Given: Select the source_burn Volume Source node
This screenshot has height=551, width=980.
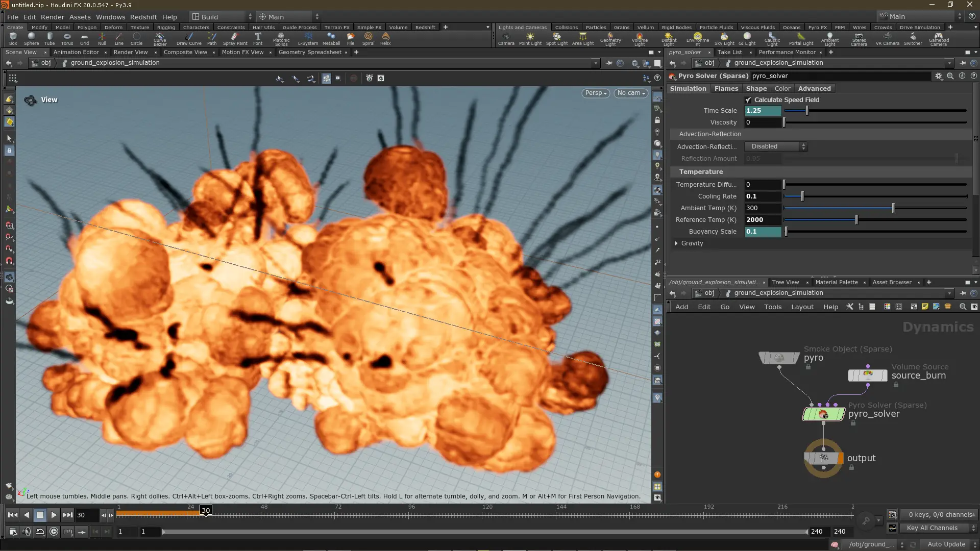Looking at the screenshot, I should (867, 375).
